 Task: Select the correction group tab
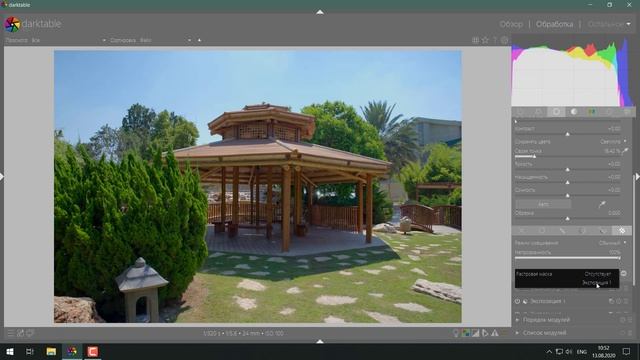(609, 112)
